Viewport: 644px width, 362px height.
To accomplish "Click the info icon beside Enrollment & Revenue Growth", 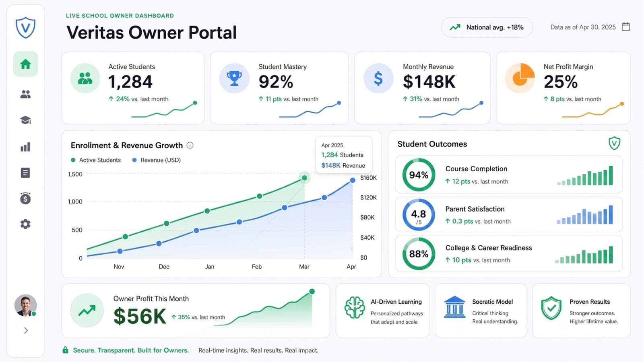I will (190, 145).
